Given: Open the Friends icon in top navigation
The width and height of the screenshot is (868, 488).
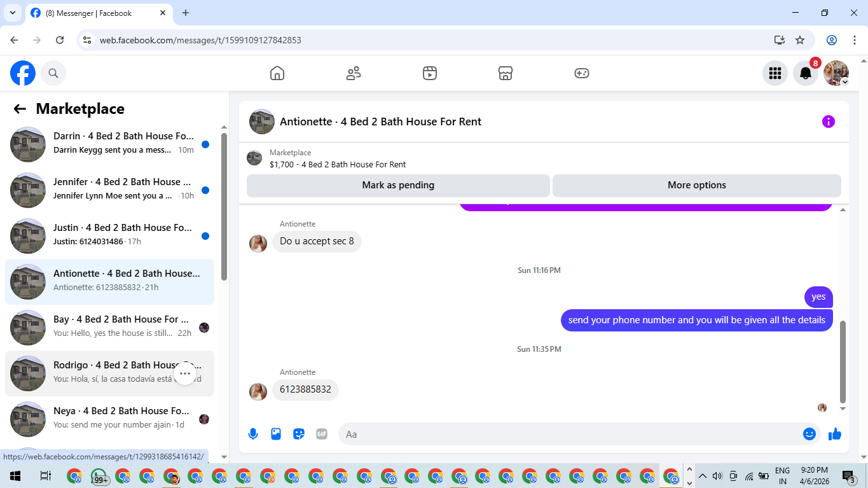Looking at the screenshot, I should tap(354, 73).
